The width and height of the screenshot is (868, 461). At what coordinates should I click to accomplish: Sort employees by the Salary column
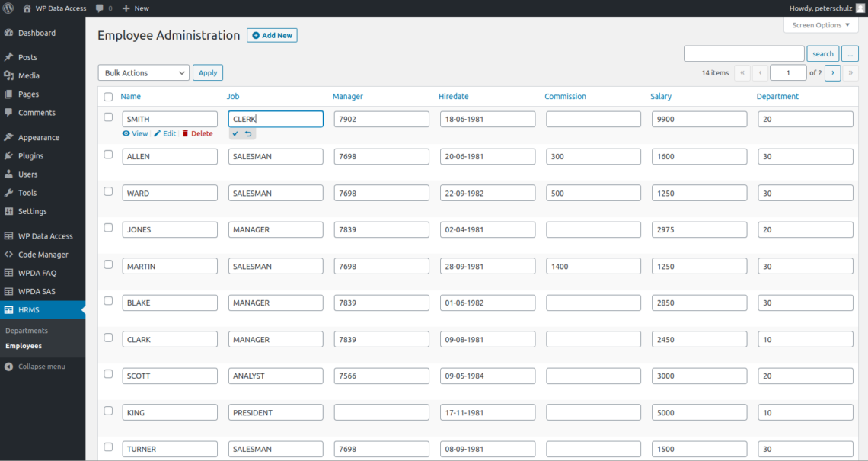point(661,97)
